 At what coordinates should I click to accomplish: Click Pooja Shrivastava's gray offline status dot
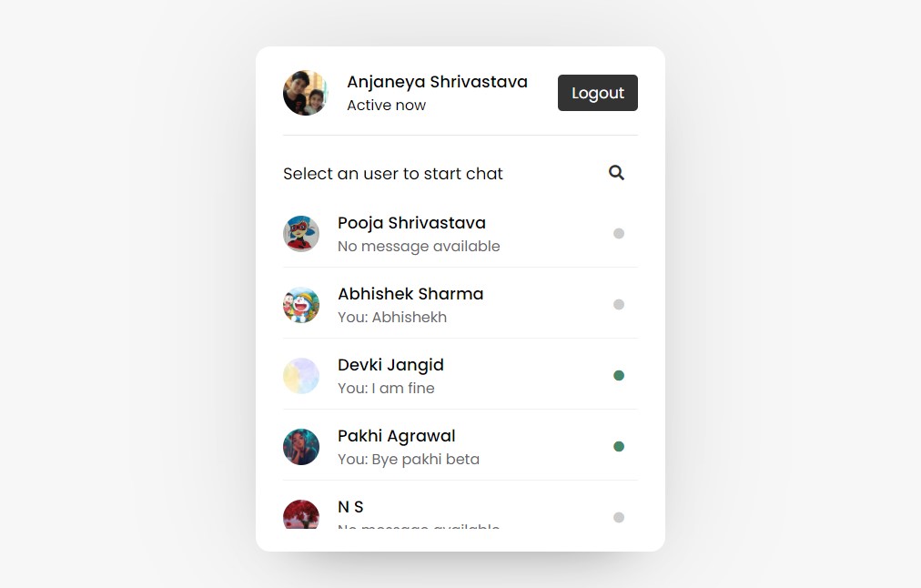pos(619,233)
